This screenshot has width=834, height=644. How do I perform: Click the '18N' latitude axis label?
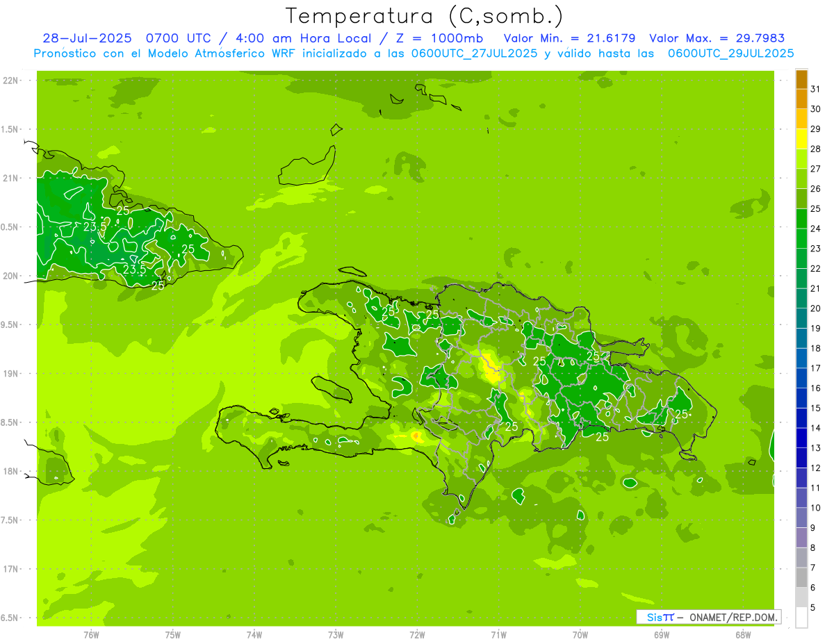click(x=11, y=471)
